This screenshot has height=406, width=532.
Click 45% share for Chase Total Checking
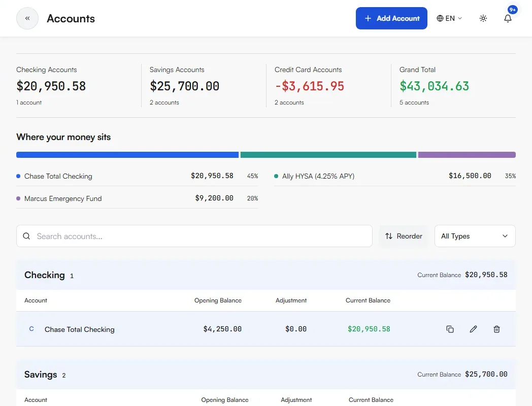(252, 176)
